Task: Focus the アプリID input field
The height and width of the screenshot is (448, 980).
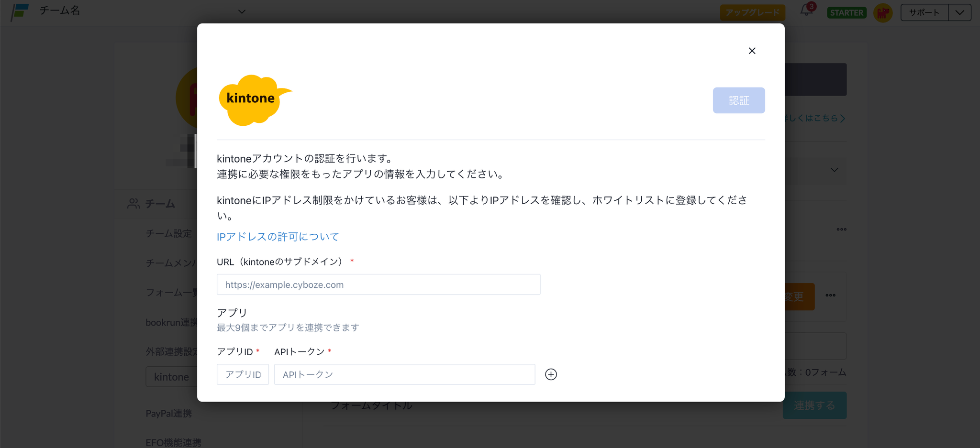Action: pyautogui.click(x=243, y=374)
